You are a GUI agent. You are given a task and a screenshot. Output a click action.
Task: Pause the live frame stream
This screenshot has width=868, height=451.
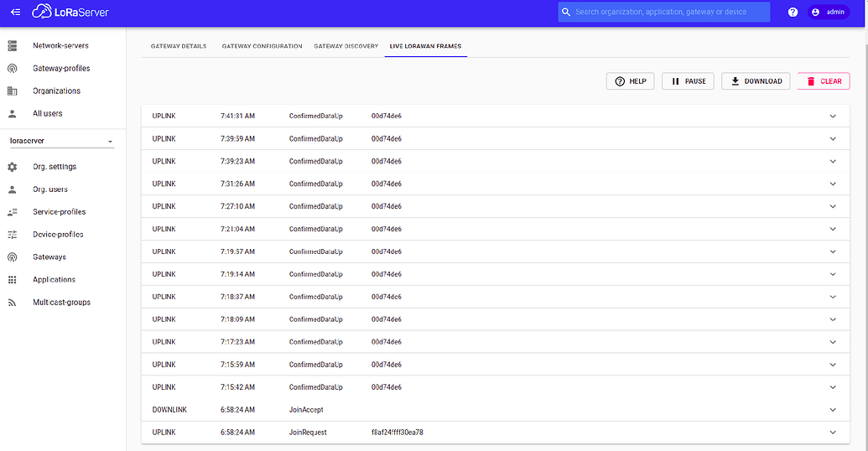(x=688, y=81)
